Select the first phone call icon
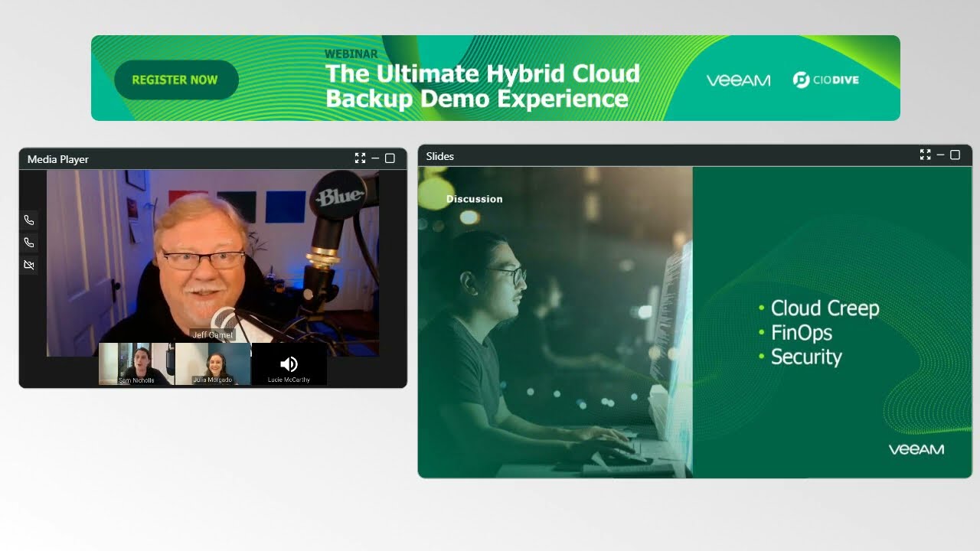Screen dimensions: 980x551 point(29,220)
